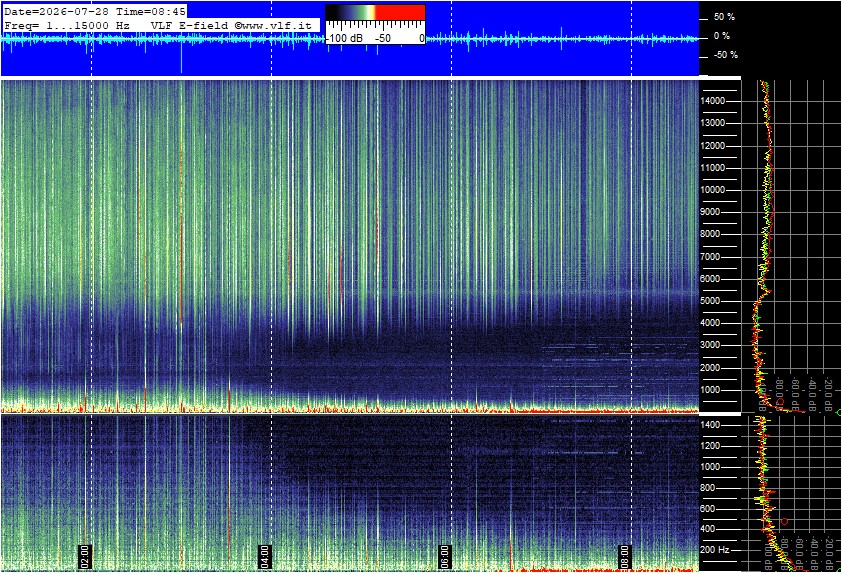Click the 6000 frequency axis label
Image resolution: width=842 pixels, height=573 pixels.
(x=710, y=279)
